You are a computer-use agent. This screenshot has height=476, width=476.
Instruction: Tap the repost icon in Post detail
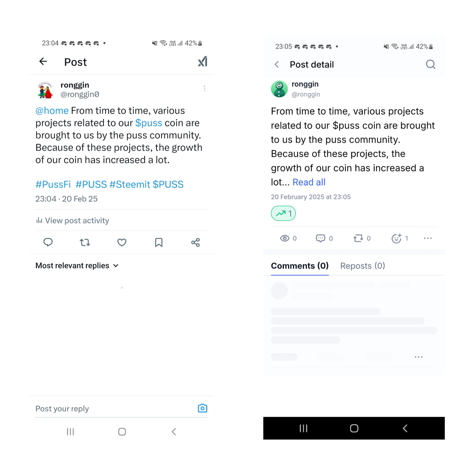click(x=358, y=238)
